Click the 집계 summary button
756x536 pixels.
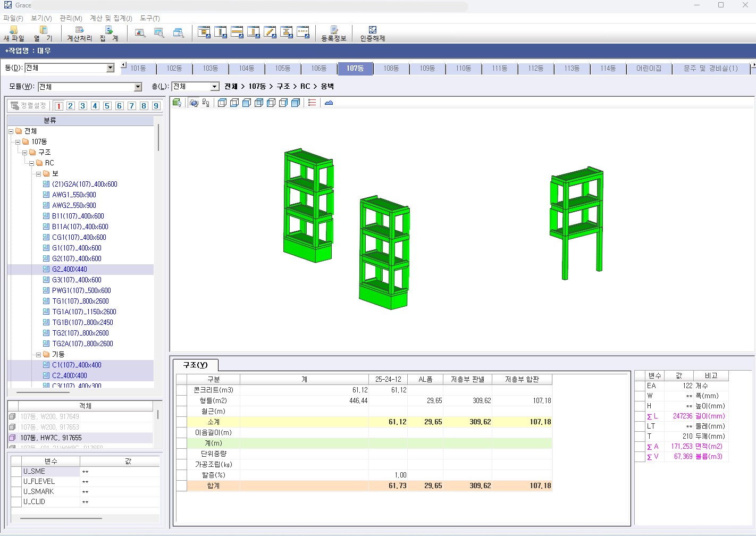coord(109,33)
